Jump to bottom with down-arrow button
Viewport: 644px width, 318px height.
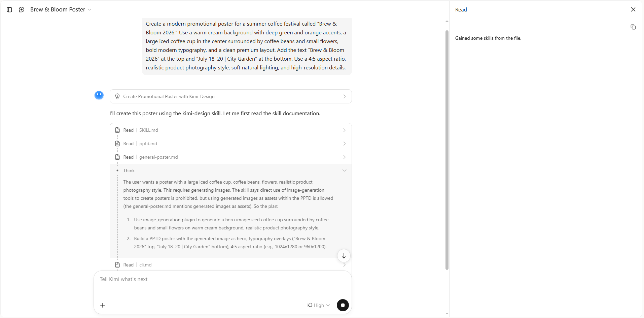344,256
